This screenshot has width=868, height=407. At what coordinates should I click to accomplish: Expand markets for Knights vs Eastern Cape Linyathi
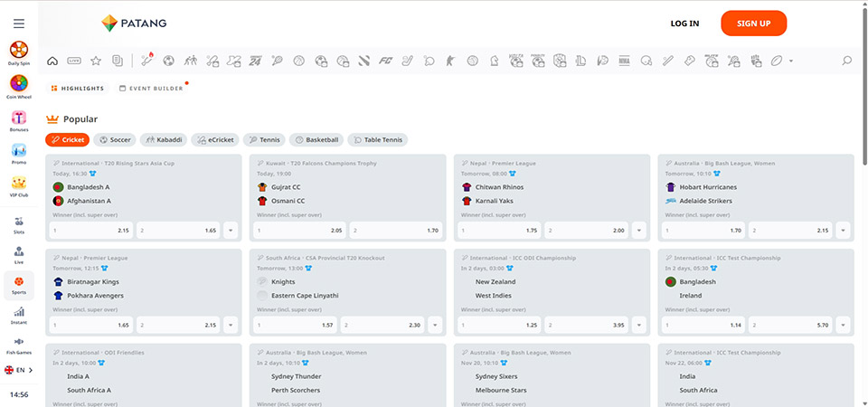coord(435,325)
